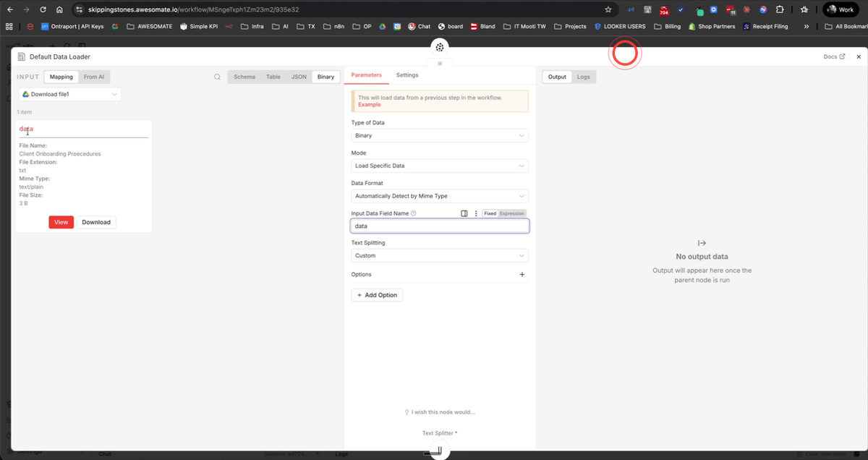Select the Output tab
Viewport: 868px width, 460px height.
tap(557, 77)
